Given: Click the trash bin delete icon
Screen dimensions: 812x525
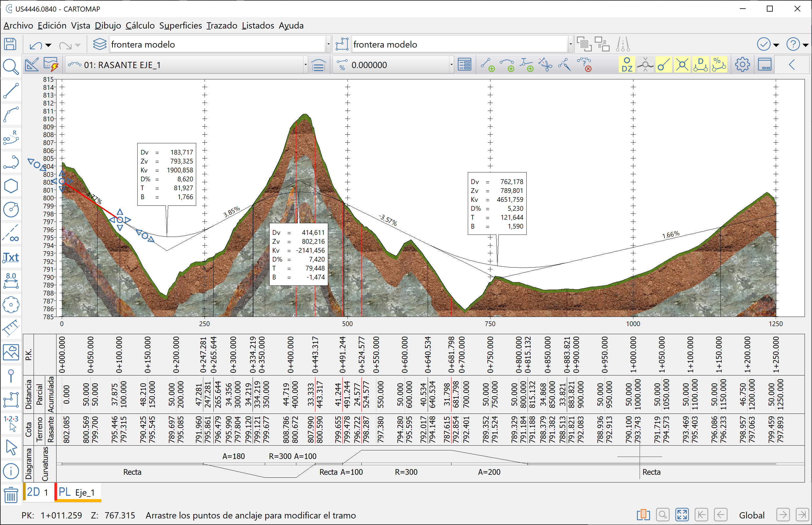Looking at the screenshot, I should coord(11,495).
